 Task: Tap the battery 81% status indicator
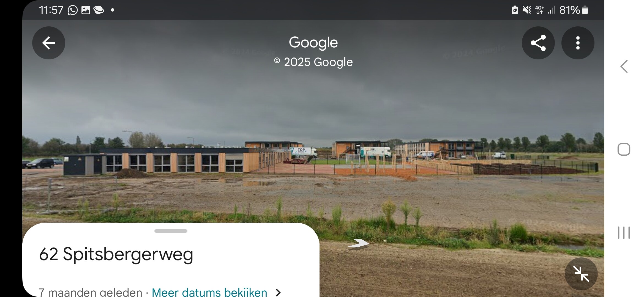(574, 10)
